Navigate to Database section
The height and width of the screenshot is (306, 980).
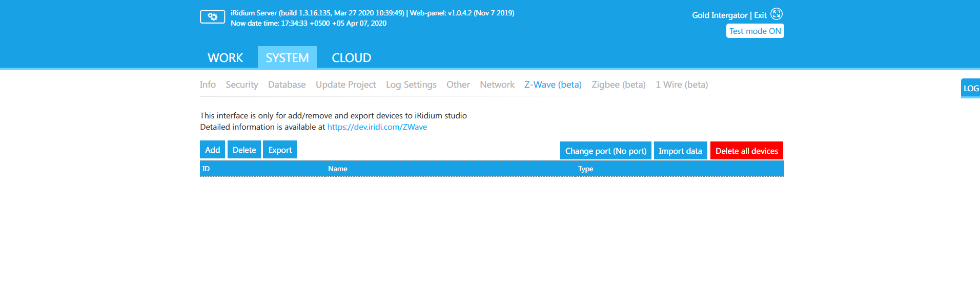click(x=287, y=85)
